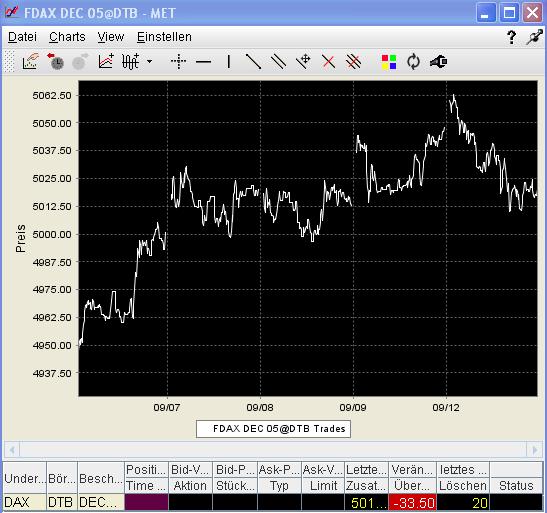The width and height of the screenshot is (547, 513).
Task: Click the yellow 501... last price cell
Action: point(366,503)
